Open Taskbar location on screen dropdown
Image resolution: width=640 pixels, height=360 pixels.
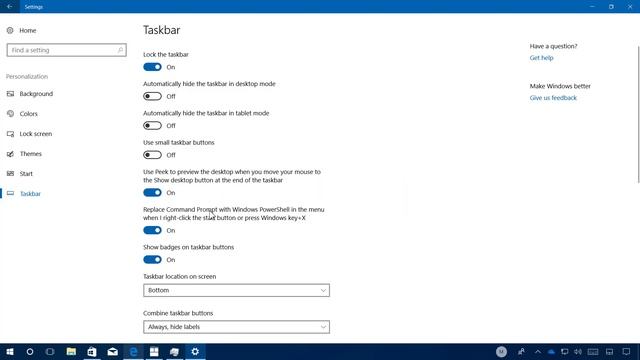click(236, 290)
